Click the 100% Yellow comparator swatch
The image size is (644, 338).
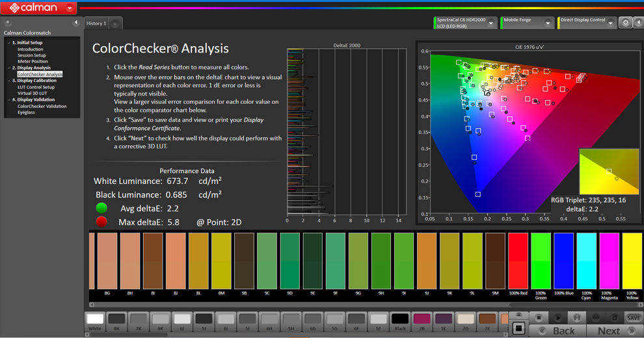pos(632,261)
